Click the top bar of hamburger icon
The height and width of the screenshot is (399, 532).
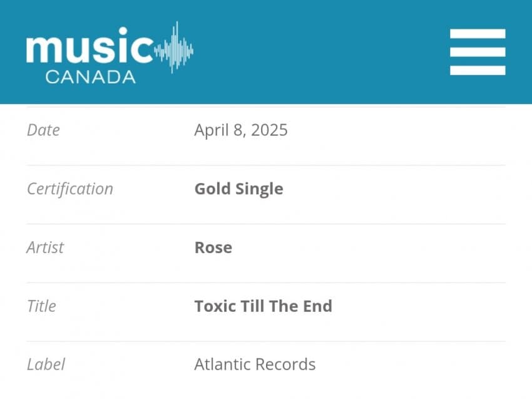[x=478, y=34]
